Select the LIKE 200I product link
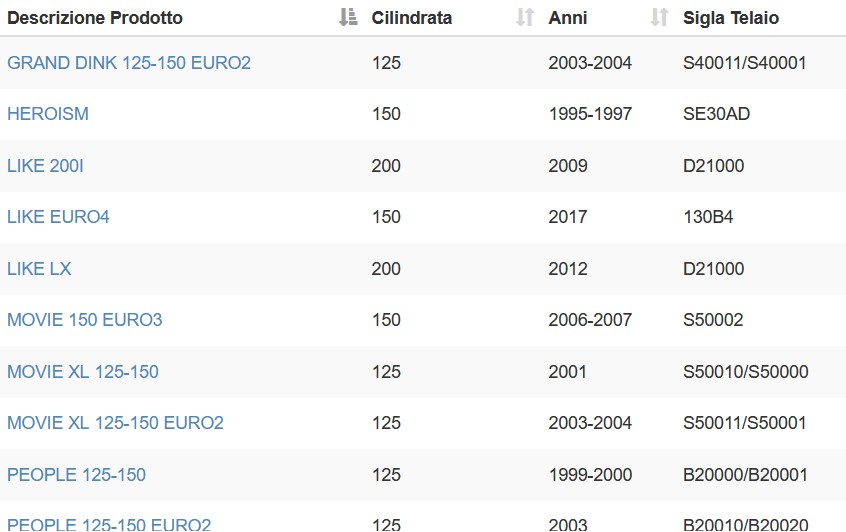The width and height of the screenshot is (846, 532). 45,166
